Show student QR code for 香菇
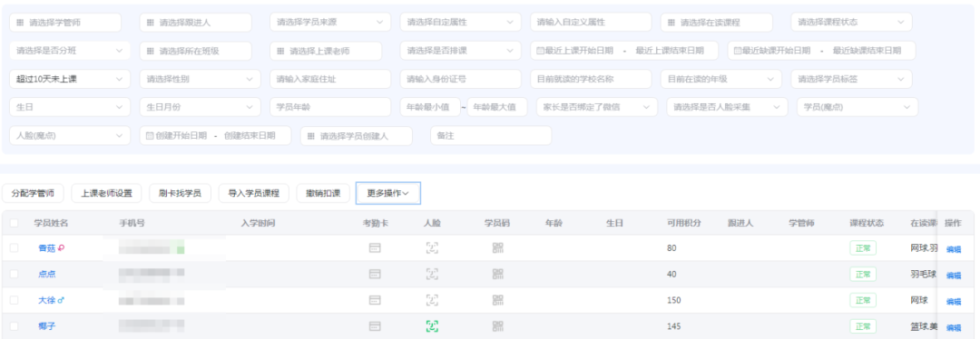Screen dimensions: 980x339 (497, 247)
